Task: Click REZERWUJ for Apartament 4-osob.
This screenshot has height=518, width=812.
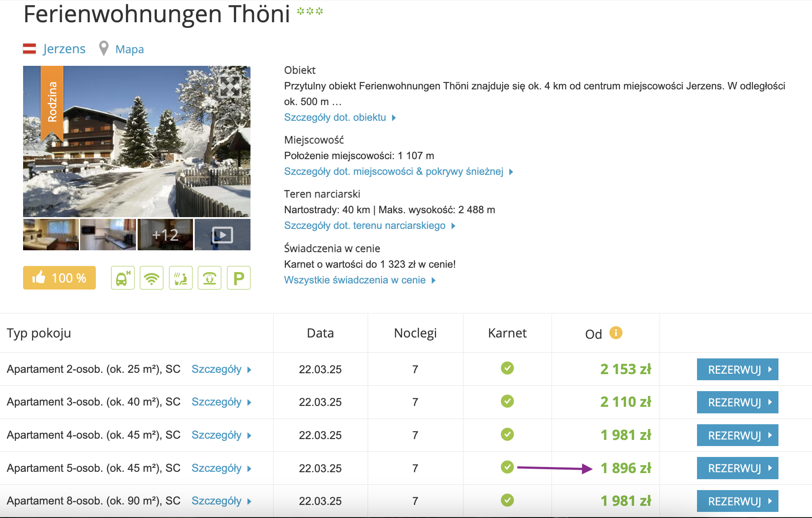Action: coord(738,435)
